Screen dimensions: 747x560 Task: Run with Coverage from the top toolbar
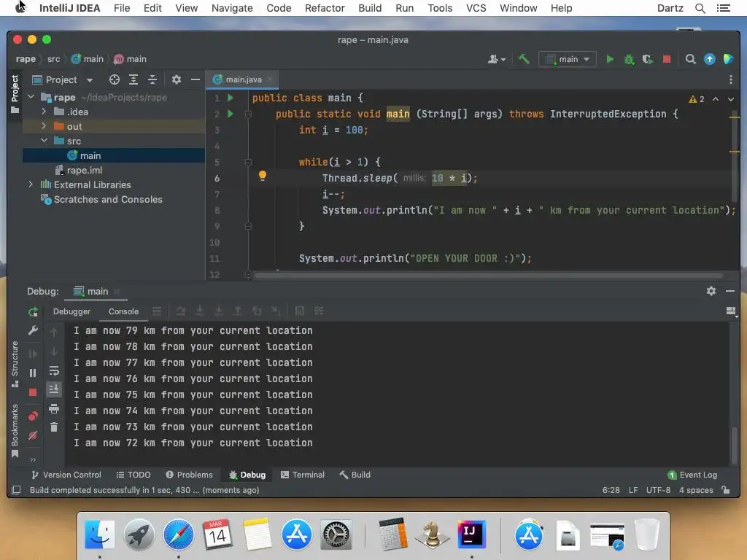pyautogui.click(x=648, y=59)
